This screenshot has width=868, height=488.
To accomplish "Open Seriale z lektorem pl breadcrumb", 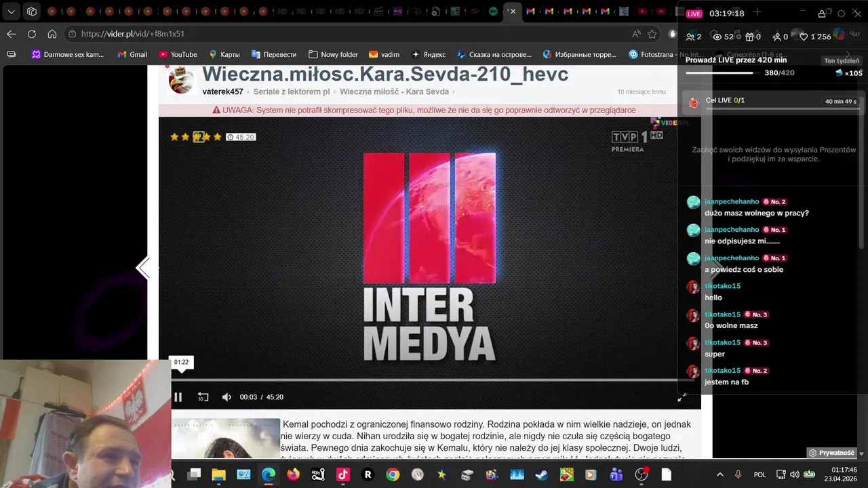I will pos(292,91).
